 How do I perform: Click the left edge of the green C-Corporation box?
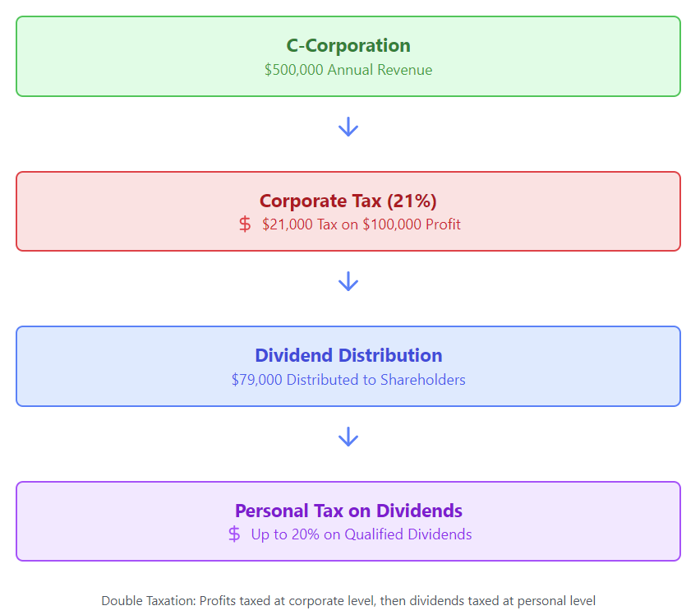point(17,56)
